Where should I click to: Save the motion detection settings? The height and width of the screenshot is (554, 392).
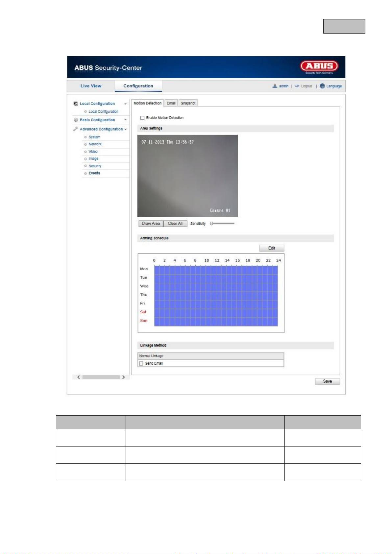[x=327, y=381]
